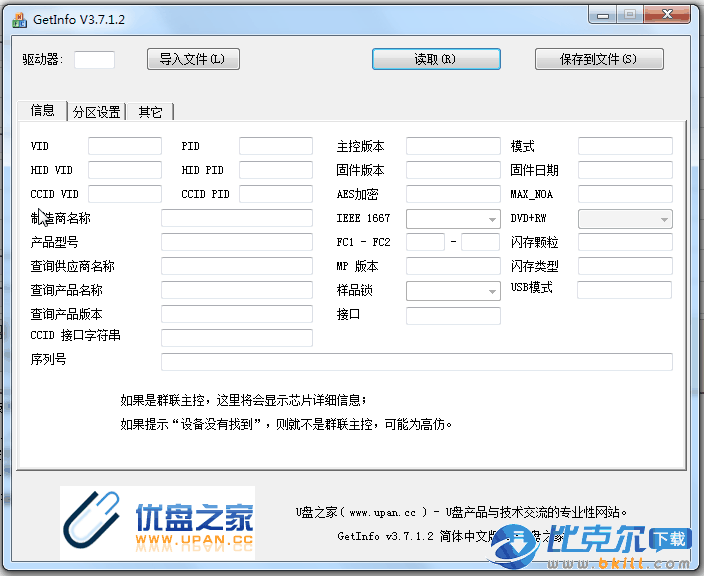Click the 导入文件(L) button
The height and width of the screenshot is (576, 704).
click(x=193, y=59)
